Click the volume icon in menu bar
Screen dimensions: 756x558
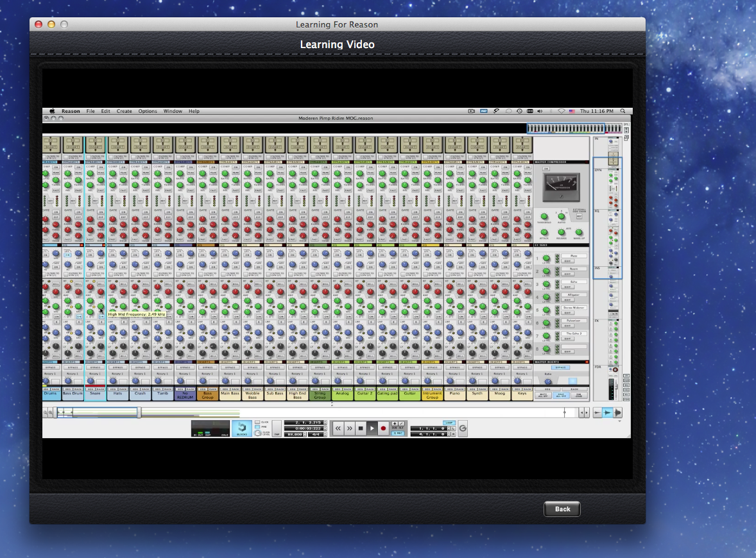(x=540, y=112)
